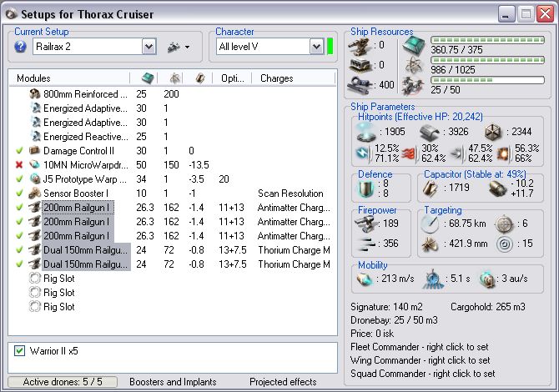The image size is (559, 392).
Task: Click the Ship Resources CPU chip icon
Action: [x=414, y=45]
